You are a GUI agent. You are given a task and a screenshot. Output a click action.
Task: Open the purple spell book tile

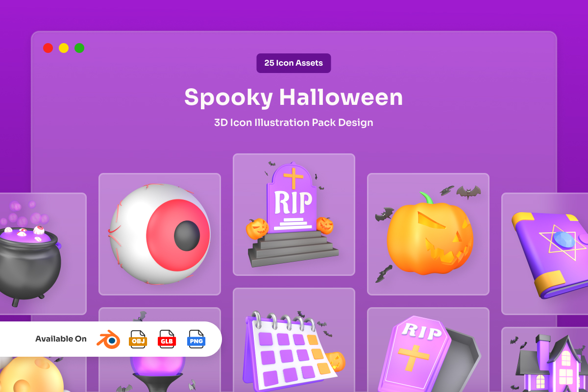pos(545,254)
